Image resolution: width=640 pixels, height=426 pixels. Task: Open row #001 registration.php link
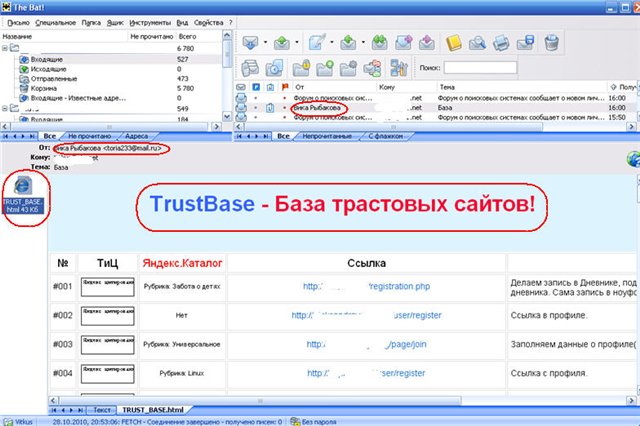[367, 286]
